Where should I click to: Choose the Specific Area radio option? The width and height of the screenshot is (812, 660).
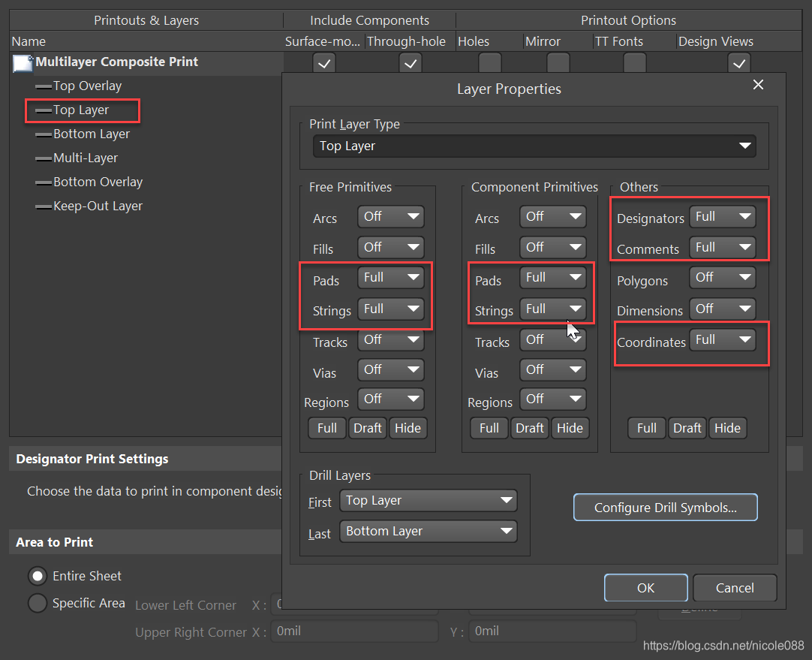coord(37,604)
